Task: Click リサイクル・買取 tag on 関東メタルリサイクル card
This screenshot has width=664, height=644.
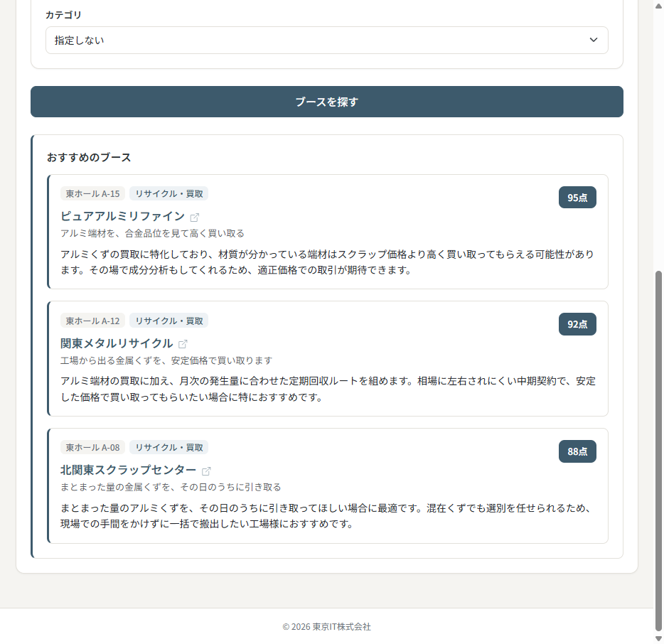Action: [169, 321]
